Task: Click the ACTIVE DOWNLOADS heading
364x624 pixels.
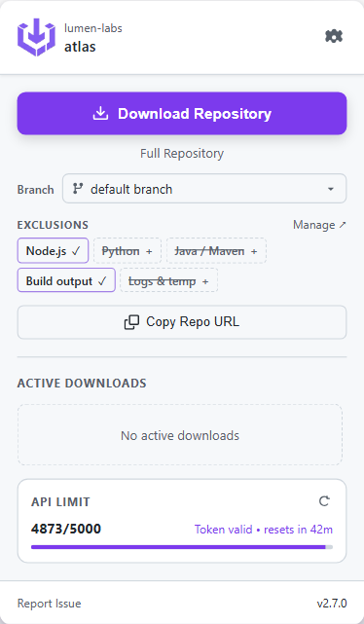Action: (82, 383)
